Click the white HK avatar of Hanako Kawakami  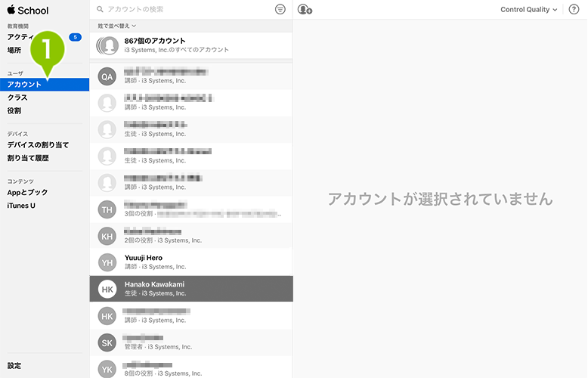tap(107, 289)
